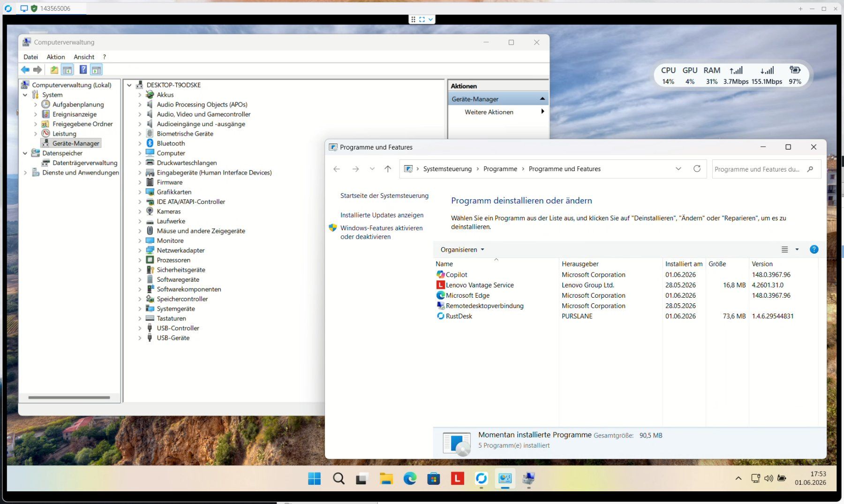The height and width of the screenshot is (504, 844).
Task: Click the Prozessoren device icon
Action: 150,260
